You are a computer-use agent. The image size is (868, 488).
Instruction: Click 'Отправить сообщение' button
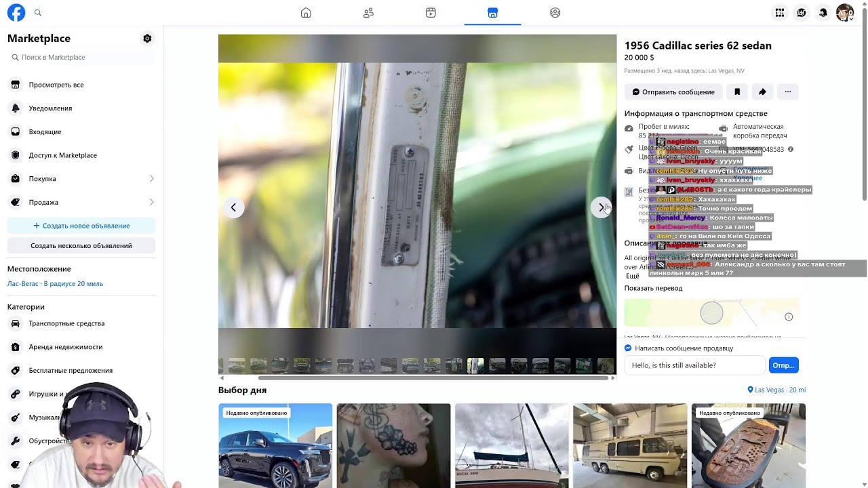[673, 91]
